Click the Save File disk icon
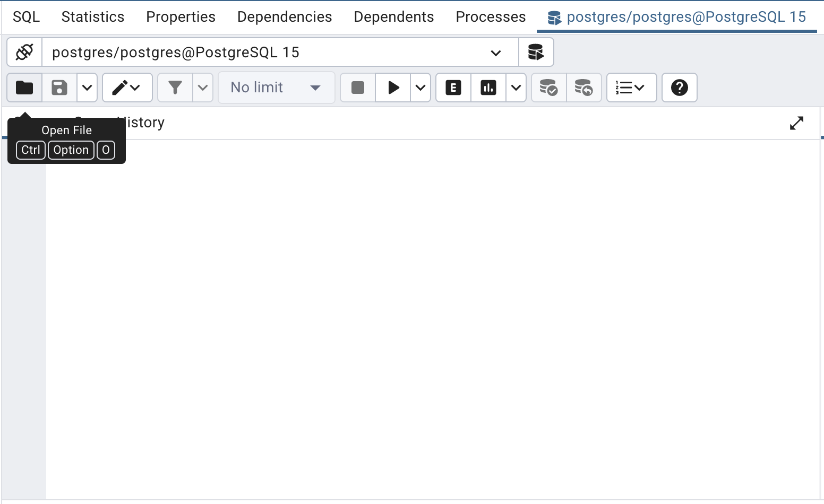Image resolution: width=824 pixels, height=504 pixels. [59, 88]
